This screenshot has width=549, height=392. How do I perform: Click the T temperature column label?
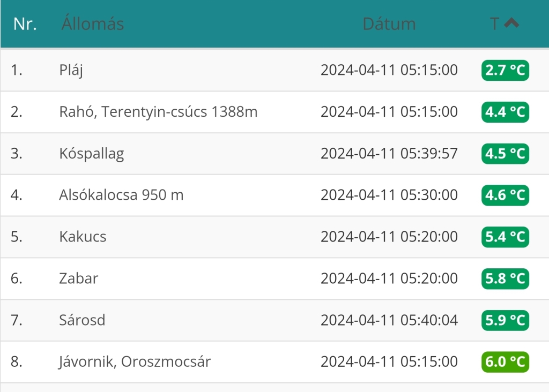pos(494,24)
